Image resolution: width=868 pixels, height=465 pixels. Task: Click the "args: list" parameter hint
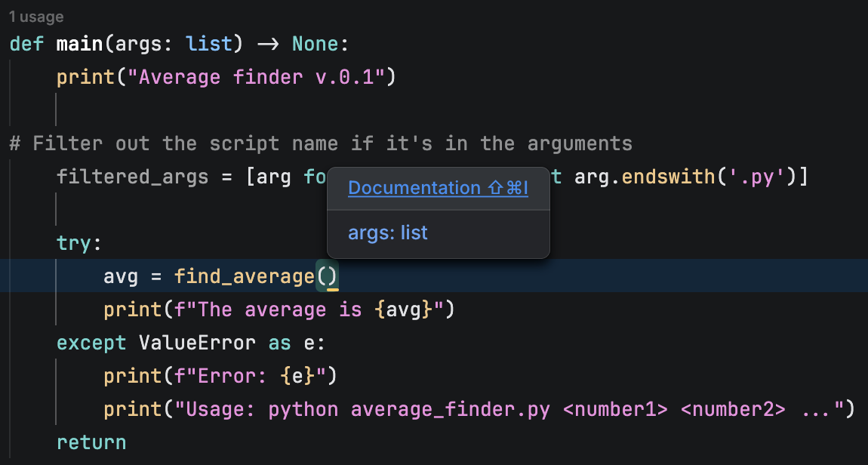click(x=387, y=232)
